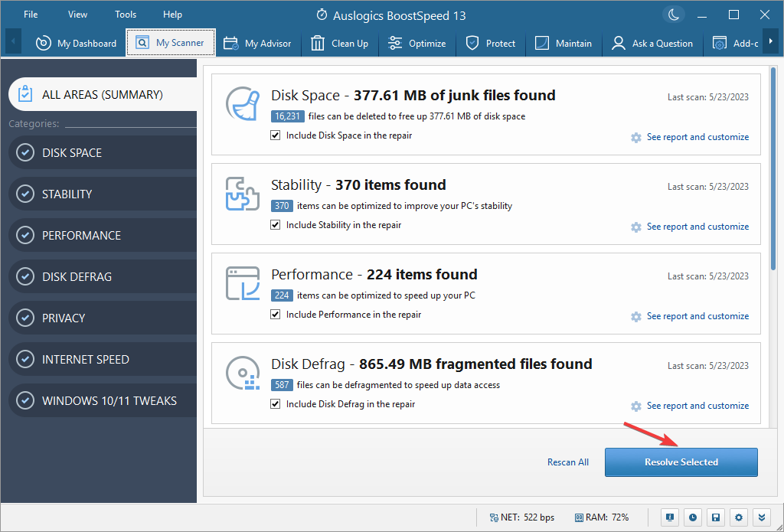Uncheck Include Stability in the repair
This screenshot has height=532, width=784.
click(x=275, y=225)
